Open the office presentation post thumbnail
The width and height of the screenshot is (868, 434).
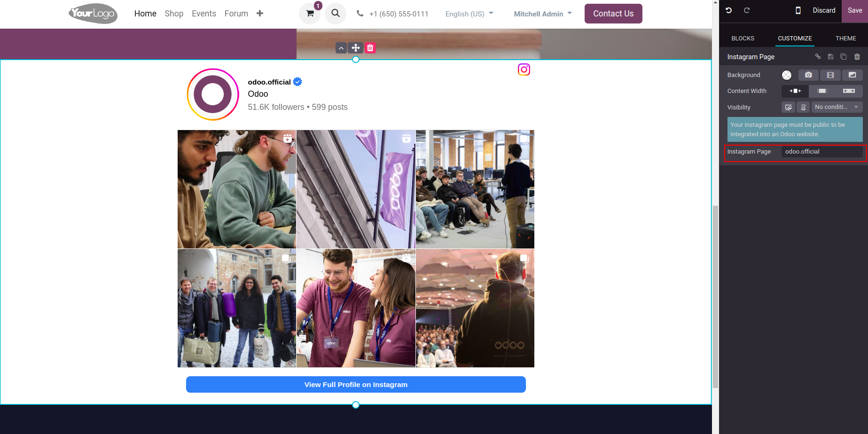(x=475, y=189)
